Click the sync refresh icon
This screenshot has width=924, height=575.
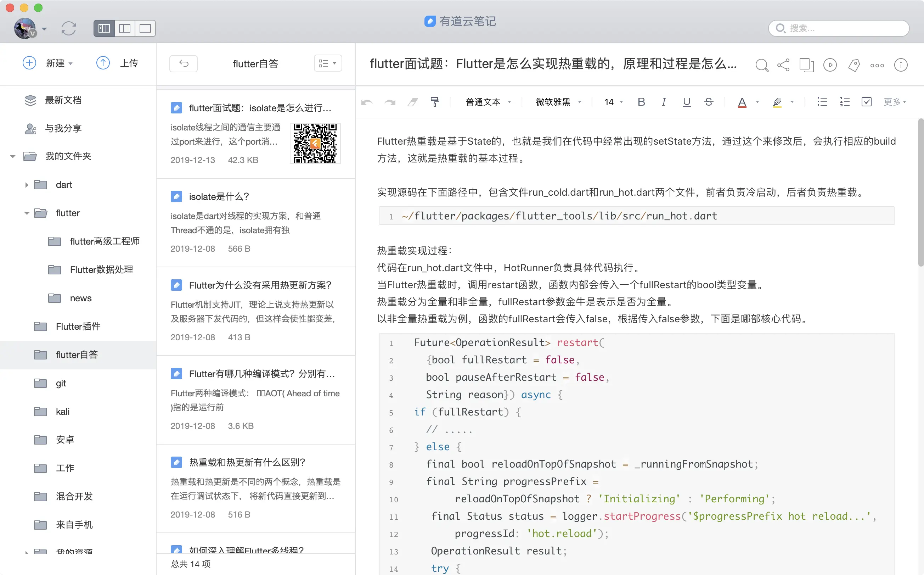click(x=69, y=28)
